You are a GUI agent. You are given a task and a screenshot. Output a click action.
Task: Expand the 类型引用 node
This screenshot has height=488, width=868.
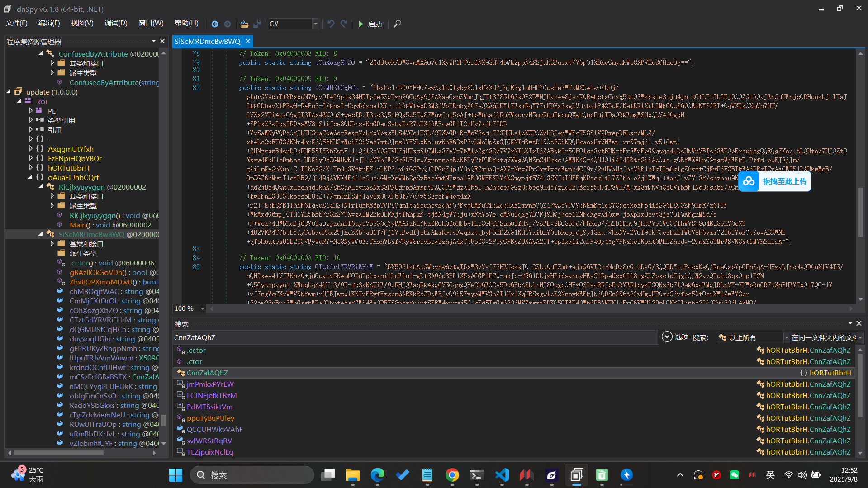[30, 120]
